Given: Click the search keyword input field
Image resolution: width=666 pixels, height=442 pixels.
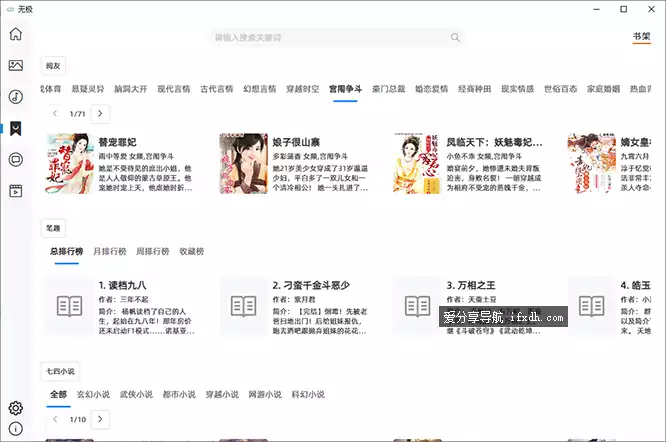Looking at the screenshot, I should click(x=336, y=37).
